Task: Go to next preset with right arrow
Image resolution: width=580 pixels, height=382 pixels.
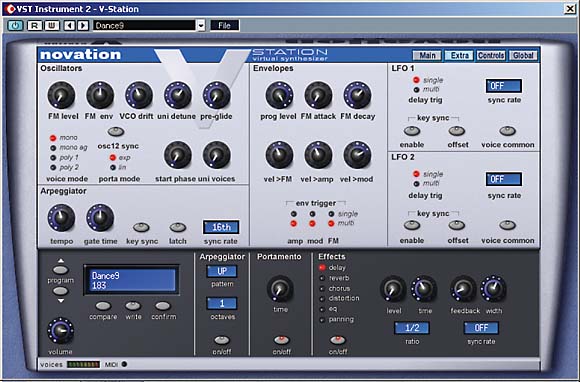Action: (83, 26)
